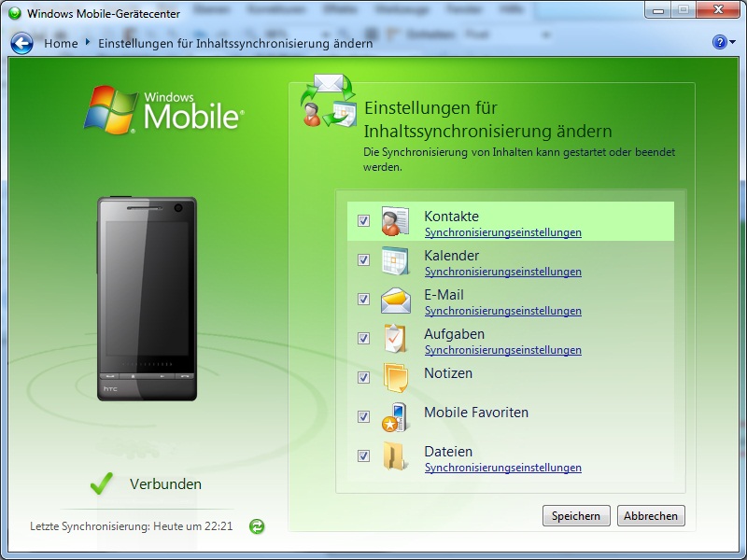Open Synchronisierungseinstellungen for Kalender
Screen dimensions: 747x560
click(x=502, y=272)
